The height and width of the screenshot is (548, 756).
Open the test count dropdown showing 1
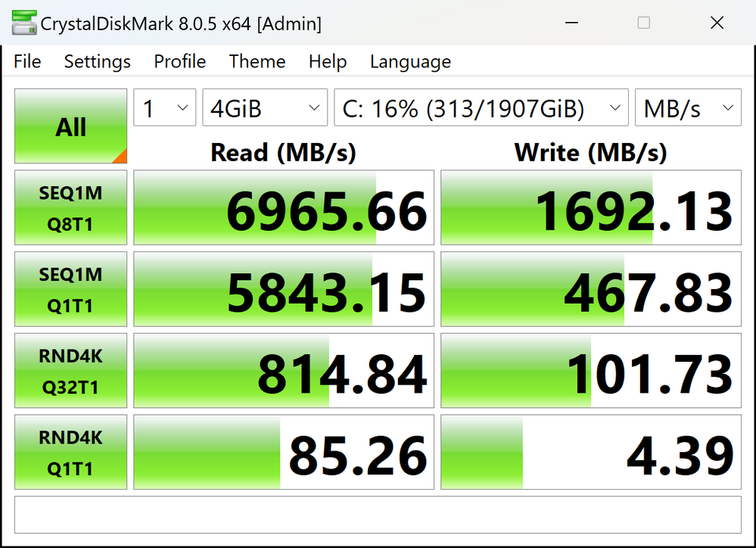click(x=164, y=108)
